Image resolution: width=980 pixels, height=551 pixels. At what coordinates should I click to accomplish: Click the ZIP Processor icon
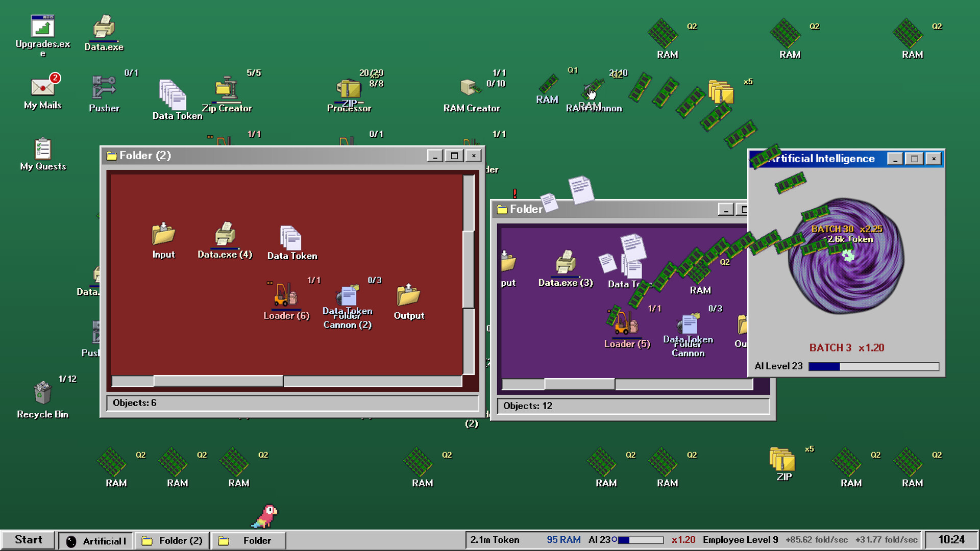[x=349, y=89]
